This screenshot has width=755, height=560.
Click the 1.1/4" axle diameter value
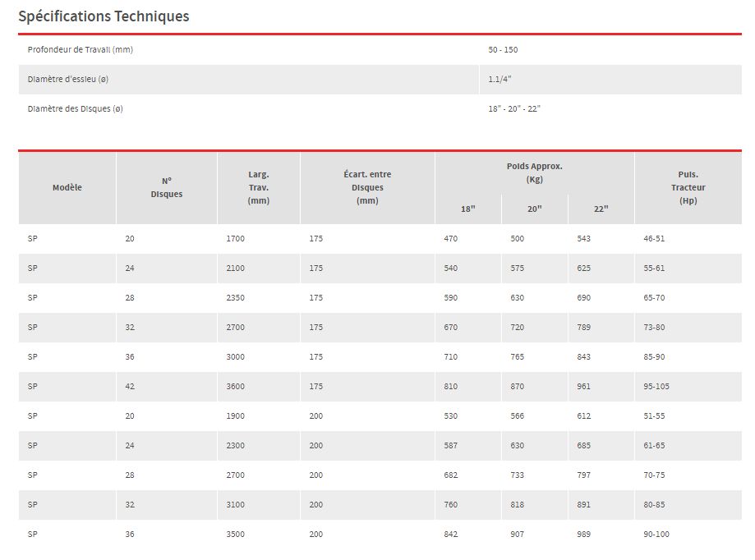pos(500,80)
